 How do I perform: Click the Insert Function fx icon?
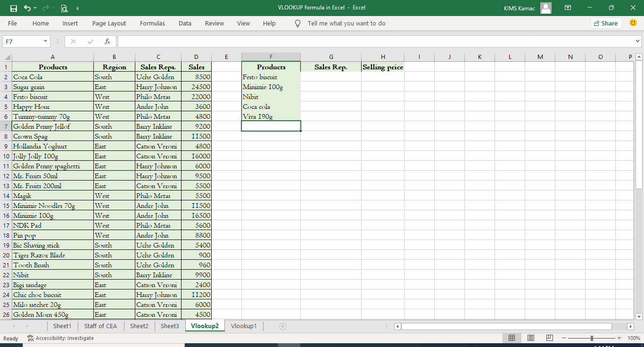(107, 41)
